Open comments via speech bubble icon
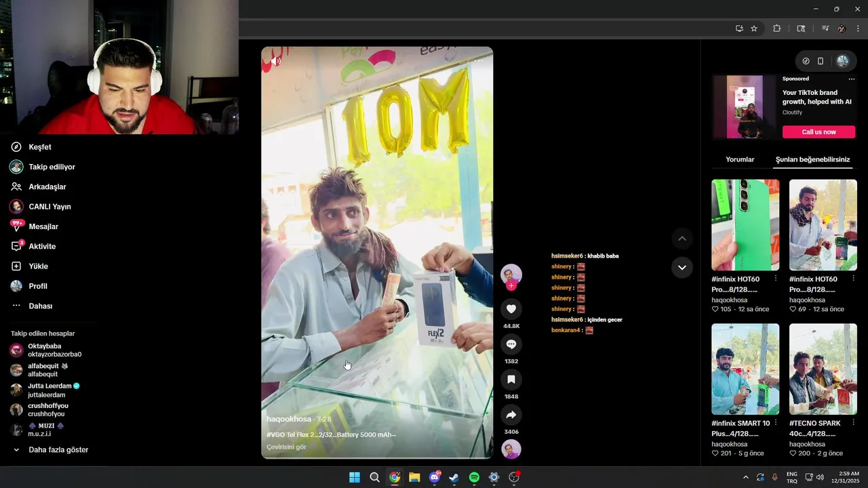The height and width of the screenshot is (488, 868). point(511,344)
